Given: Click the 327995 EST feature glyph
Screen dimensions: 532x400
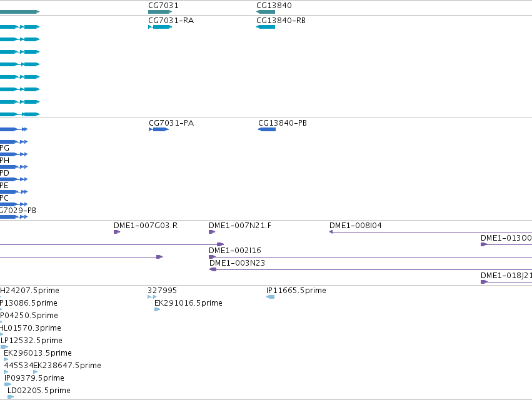Looking at the screenshot, I should point(152,297).
